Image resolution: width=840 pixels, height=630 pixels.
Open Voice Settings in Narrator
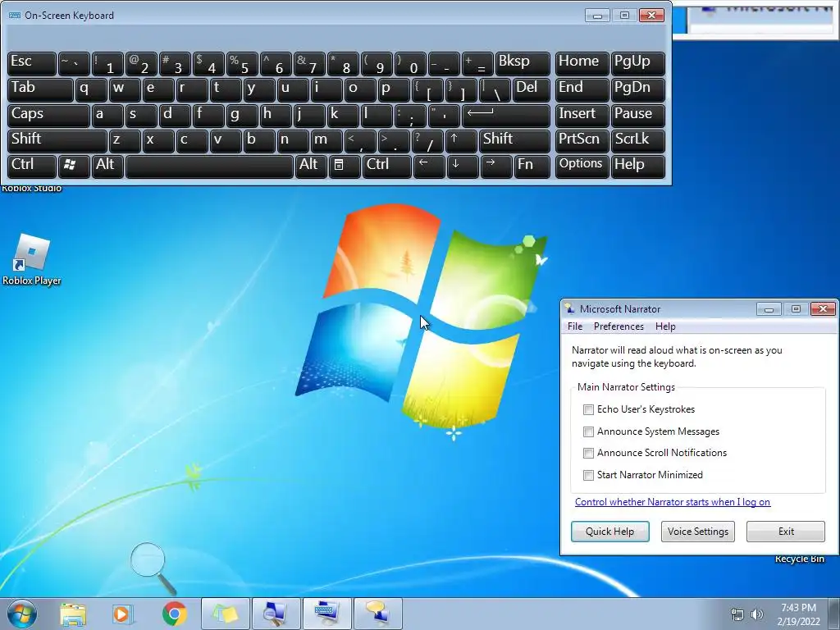click(x=697, y=532)
